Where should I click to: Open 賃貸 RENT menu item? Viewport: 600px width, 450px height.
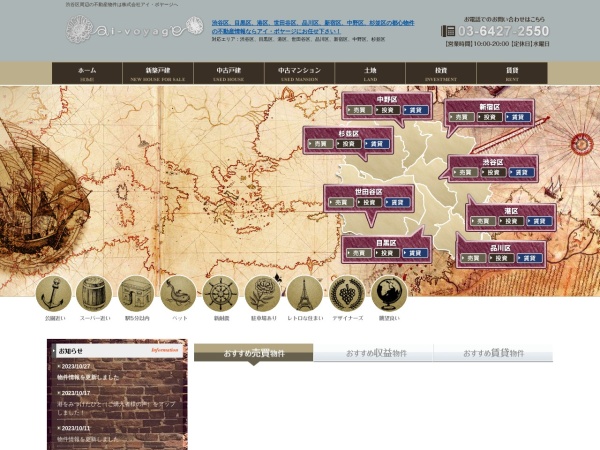pyautogui.click(x=512, y=73)
